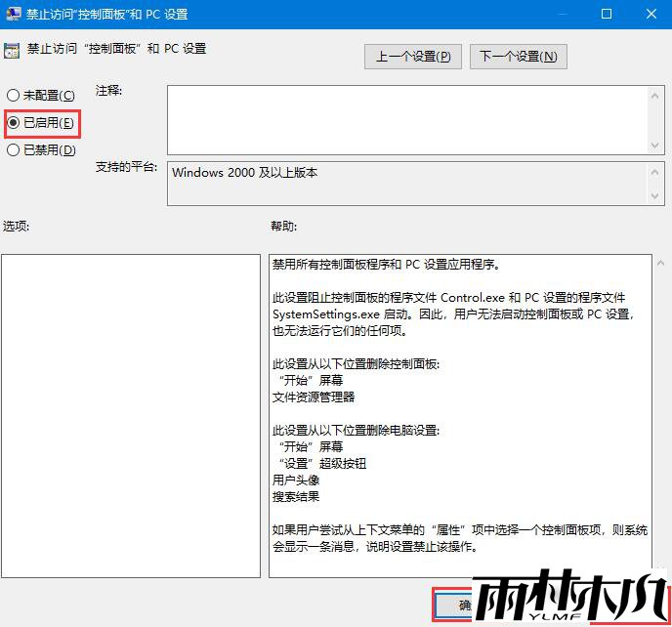Go to previous setting with 上一个设置
The image size is (672, 627).
(x=413, y=57)
